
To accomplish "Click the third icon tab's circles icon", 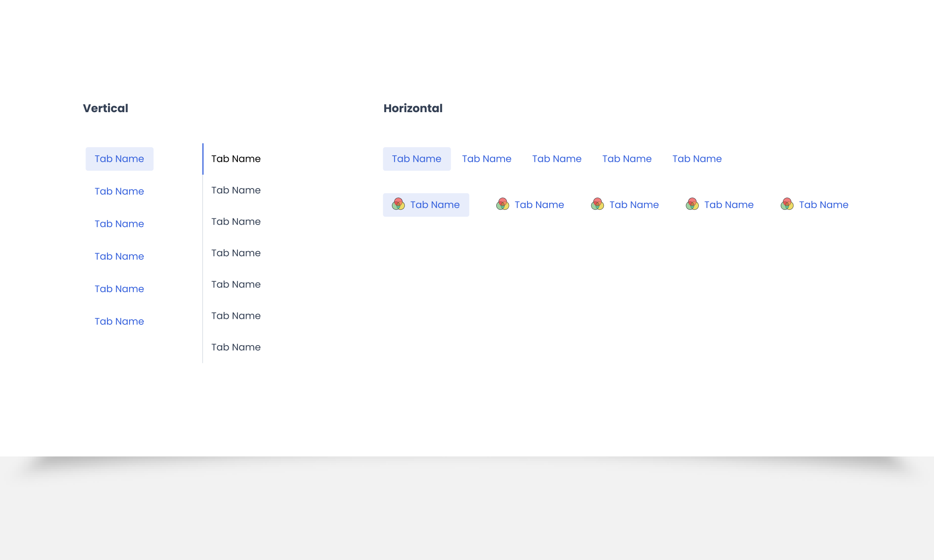I will coord(597,204).
